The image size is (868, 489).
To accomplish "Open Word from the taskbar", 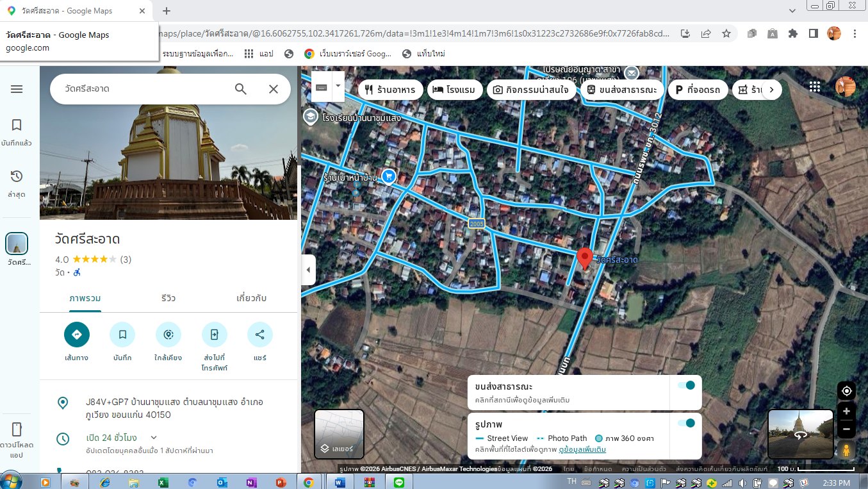I will [340, 483].
